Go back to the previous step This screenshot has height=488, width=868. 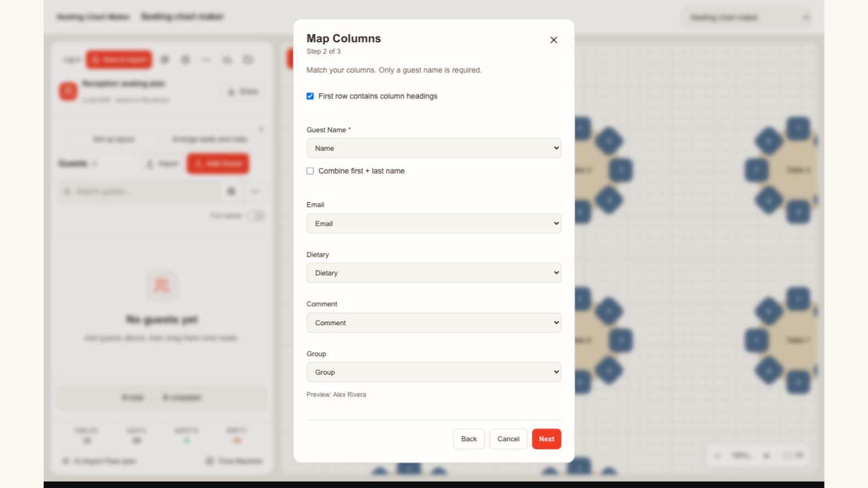point(469,439)
